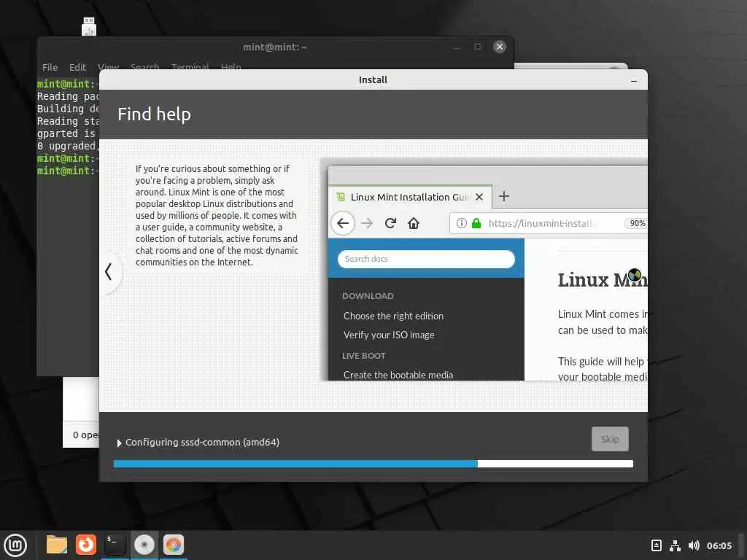Select the installer disc taskbar item
The width and height of the screenshot is (747, 560).
(144, 545)
